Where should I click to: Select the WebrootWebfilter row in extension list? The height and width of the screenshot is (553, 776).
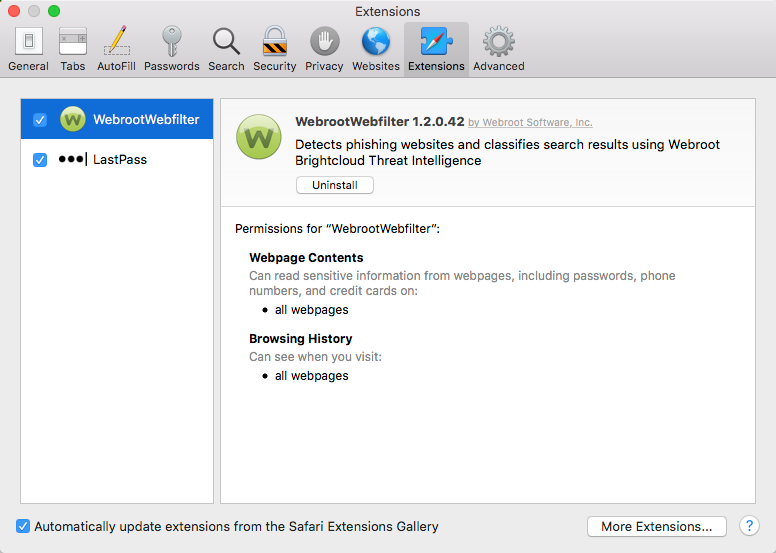tap(117, 119)
